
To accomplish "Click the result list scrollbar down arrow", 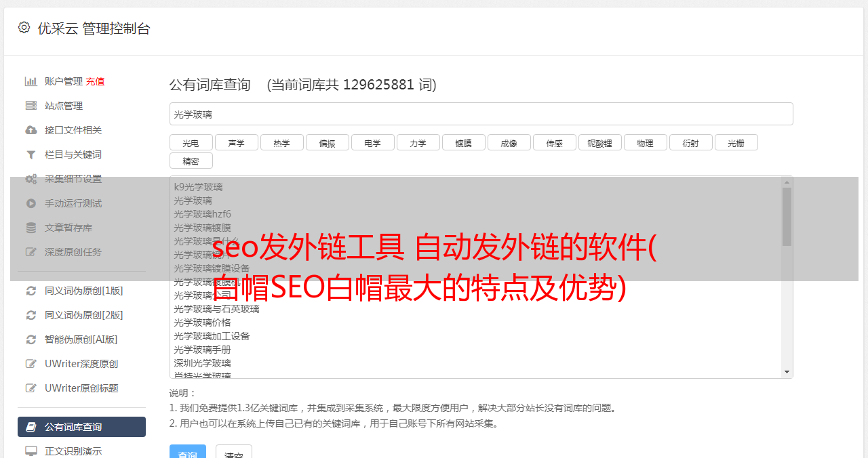I will point(787,372).
